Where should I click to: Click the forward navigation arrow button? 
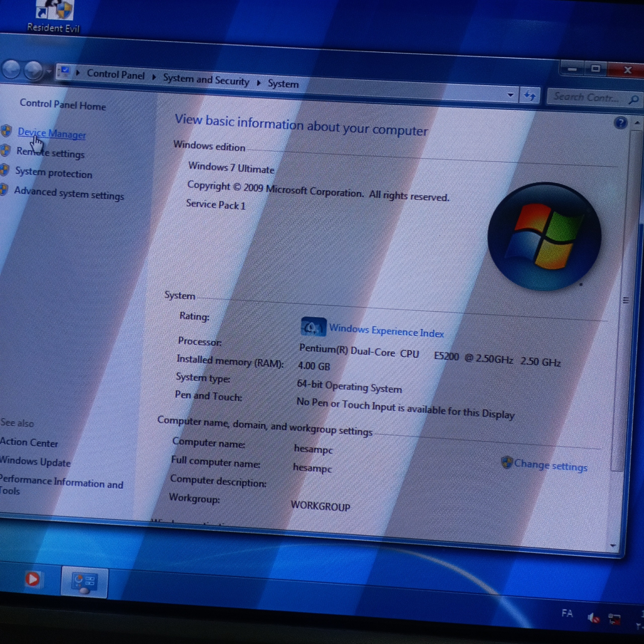click(34, 70)
